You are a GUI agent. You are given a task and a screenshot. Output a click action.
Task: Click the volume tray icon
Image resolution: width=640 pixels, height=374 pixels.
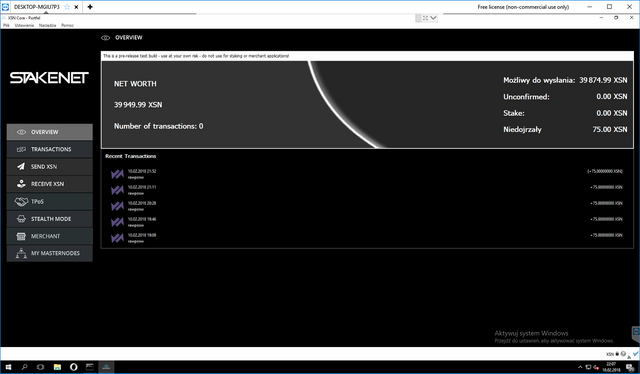pos(596,367)
